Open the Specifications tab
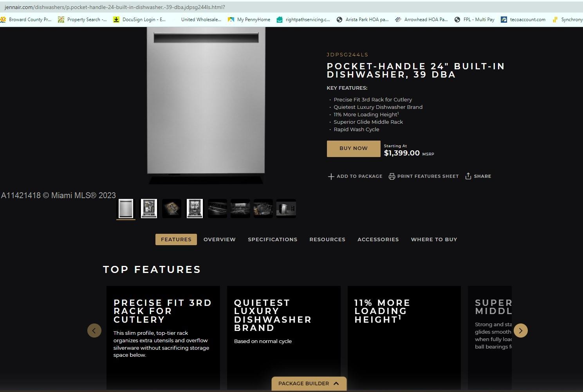This screenshot has width=583, height=392. coord(272,239)
